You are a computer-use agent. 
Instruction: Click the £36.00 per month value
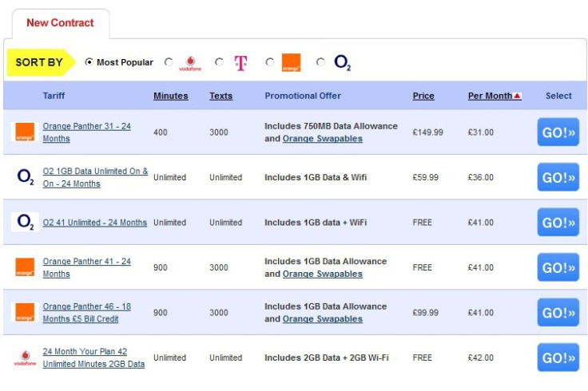(480, 177)
